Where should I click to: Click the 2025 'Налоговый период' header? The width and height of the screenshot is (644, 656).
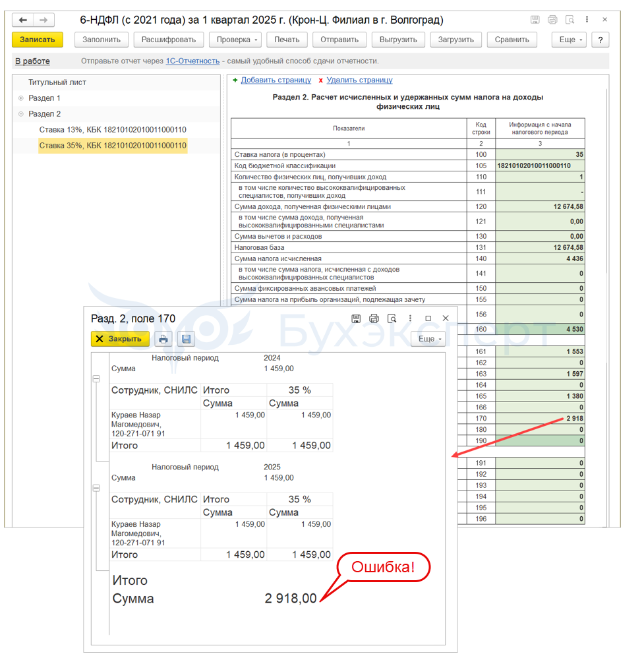185,467
